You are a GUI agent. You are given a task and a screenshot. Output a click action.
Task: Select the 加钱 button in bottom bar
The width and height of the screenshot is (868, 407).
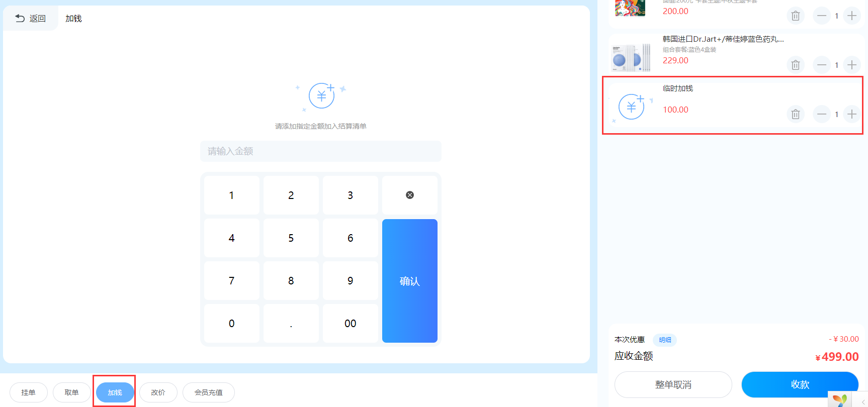click(115, 392)
